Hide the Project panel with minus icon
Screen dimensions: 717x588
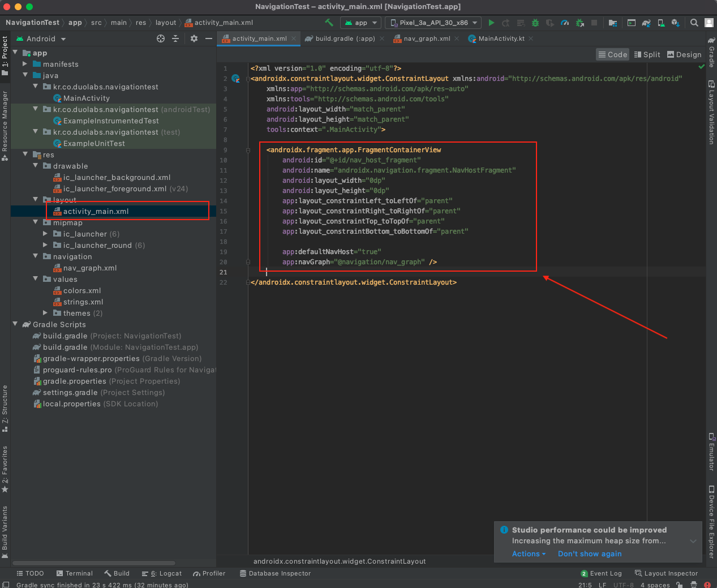[209, 38]
